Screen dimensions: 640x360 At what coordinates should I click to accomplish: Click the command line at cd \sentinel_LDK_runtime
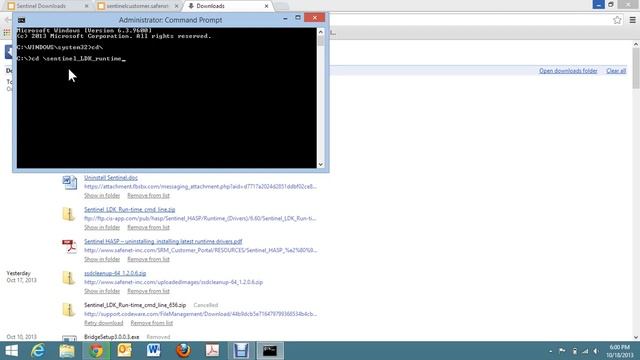[71, 59]
